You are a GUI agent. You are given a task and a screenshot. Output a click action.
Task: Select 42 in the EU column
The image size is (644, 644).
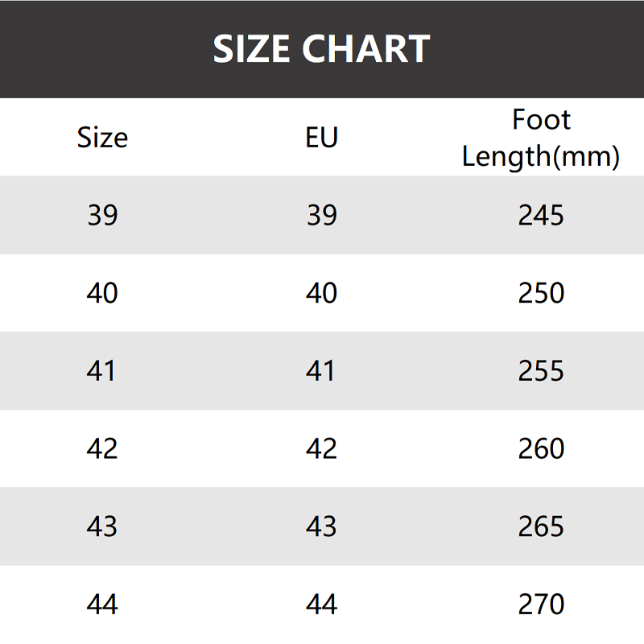click(x=321, y=448)
